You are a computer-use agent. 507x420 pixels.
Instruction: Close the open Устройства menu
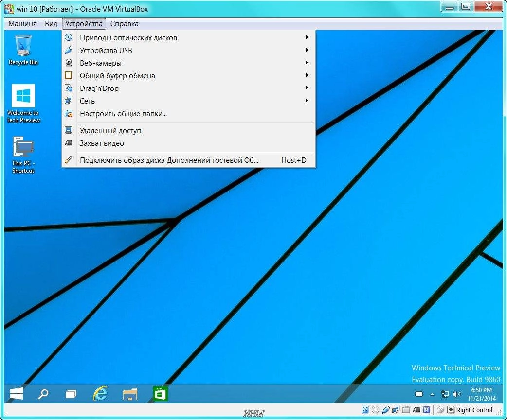click(84, 24)
